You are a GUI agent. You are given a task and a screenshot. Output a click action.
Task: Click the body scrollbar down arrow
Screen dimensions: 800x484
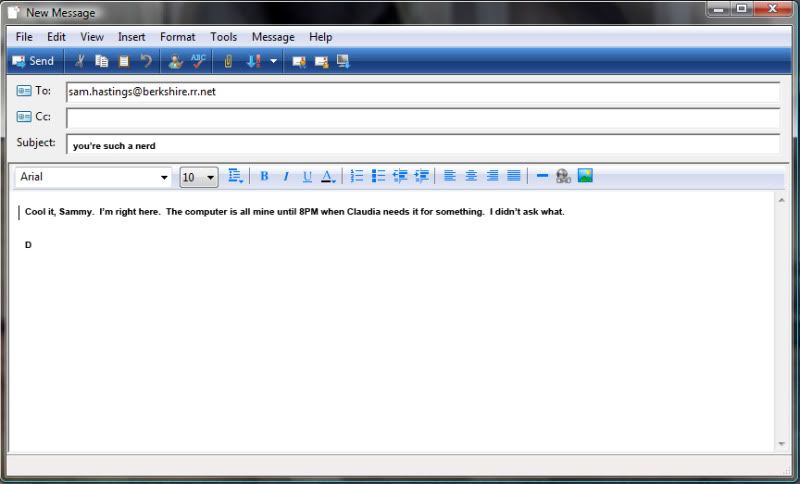(781, 444)
